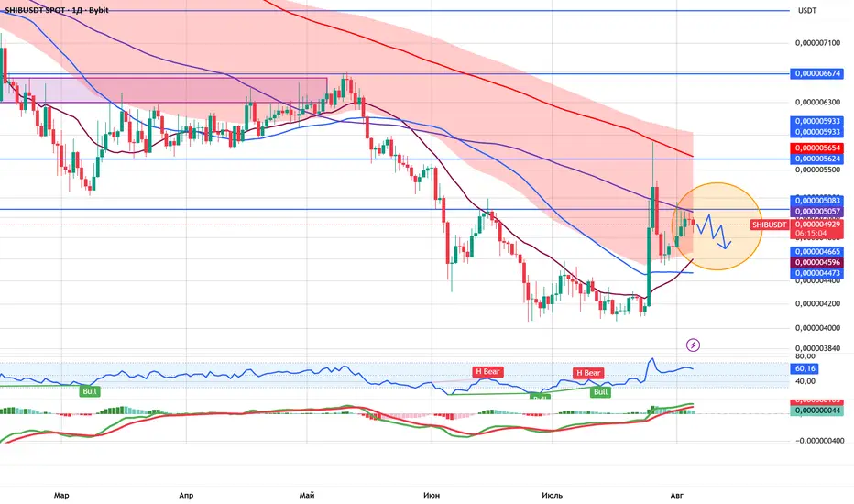Select the RSI value 60,16 label
Image resolution: width=854 pixels, height=504 pixels.
[804, 369]
